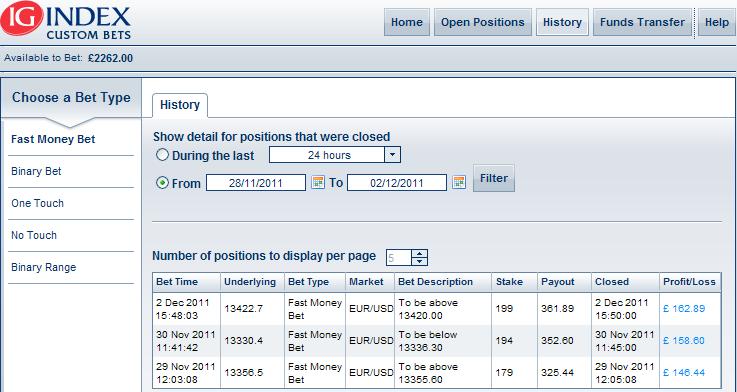Click closed time 29 Nov 2011 12:05:08
The height and width of the screenshot is (392, 737).
point(625,373)
